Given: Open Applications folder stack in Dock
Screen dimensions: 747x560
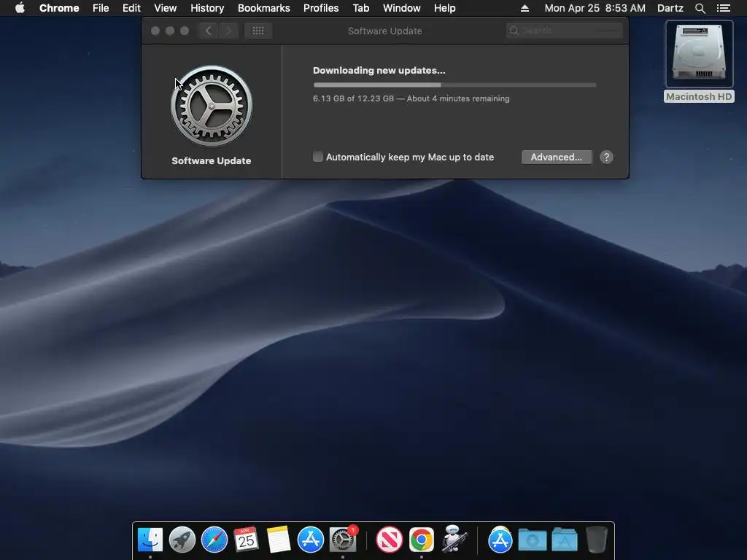Looking at the screenshot, I should click(x=565, y=540).
